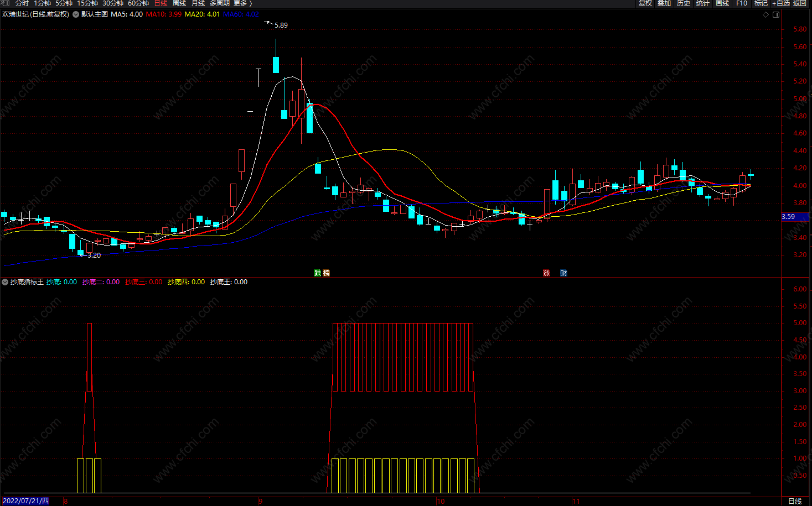Click the magenta 抄底二: 0.00 value
The width and height of the screenshot is (812, 506).
(x=101, y=282)
